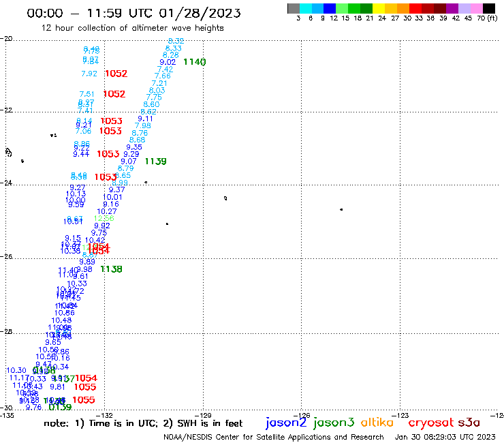Click the title date 01/28/2023

[200, 13]
